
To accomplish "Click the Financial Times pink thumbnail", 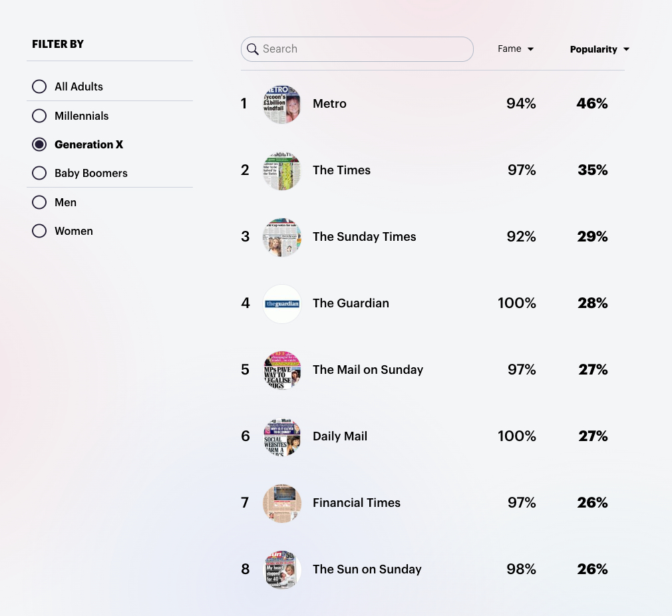I will pyautogui.click(x=282, y=504).
